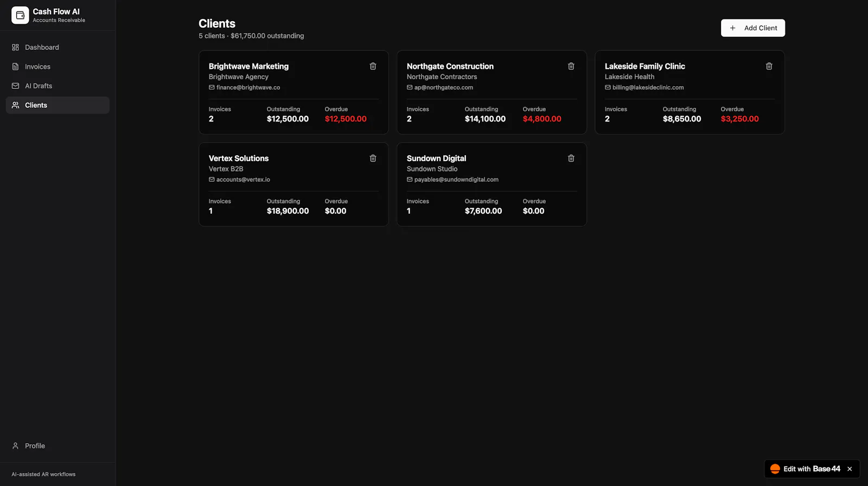Close the Edit with Base44 banner

(850, 469)
